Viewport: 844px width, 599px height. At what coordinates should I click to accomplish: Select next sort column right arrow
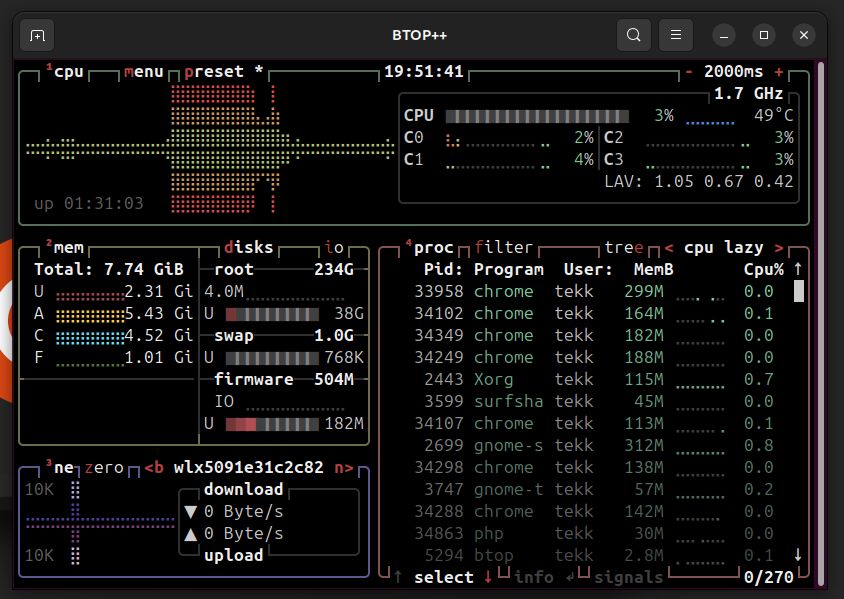[x=779, y=248]
